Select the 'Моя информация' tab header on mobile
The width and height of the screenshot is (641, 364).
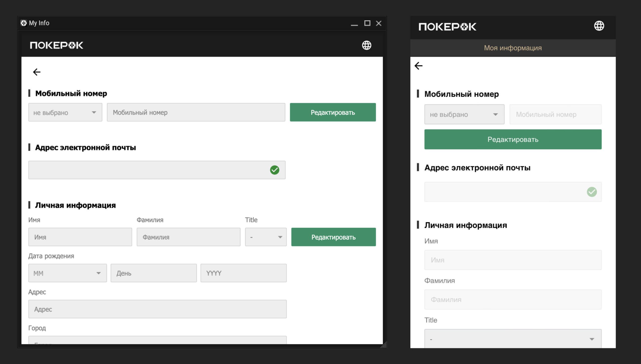[513, 48]
